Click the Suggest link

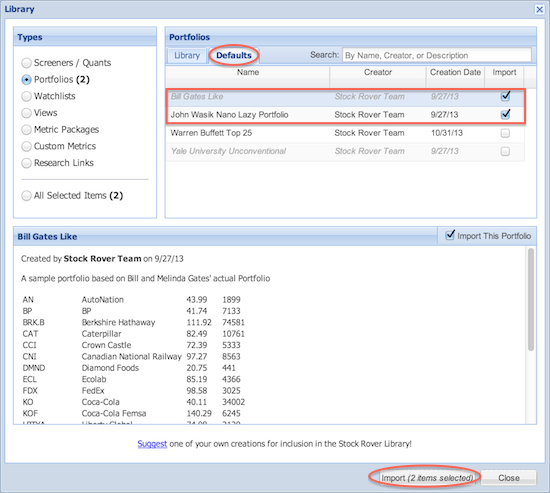point(152,444)
